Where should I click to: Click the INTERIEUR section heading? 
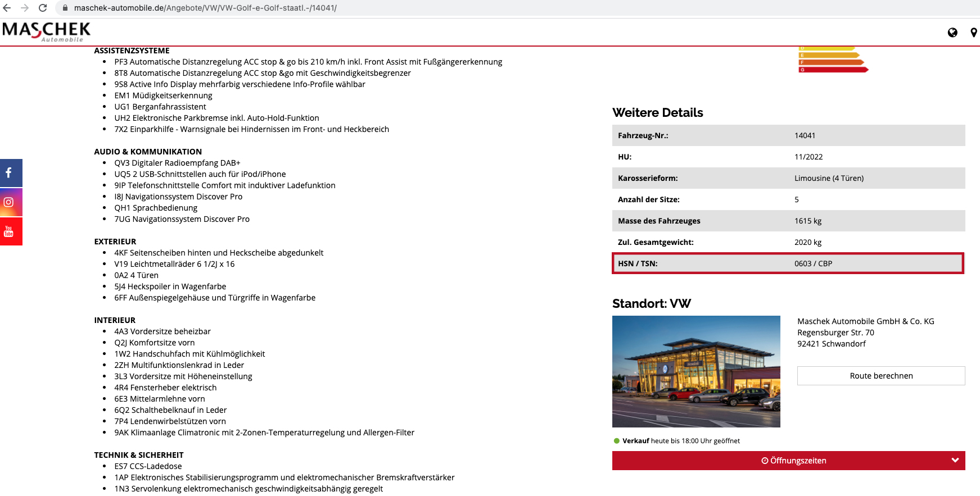point(115,320)
